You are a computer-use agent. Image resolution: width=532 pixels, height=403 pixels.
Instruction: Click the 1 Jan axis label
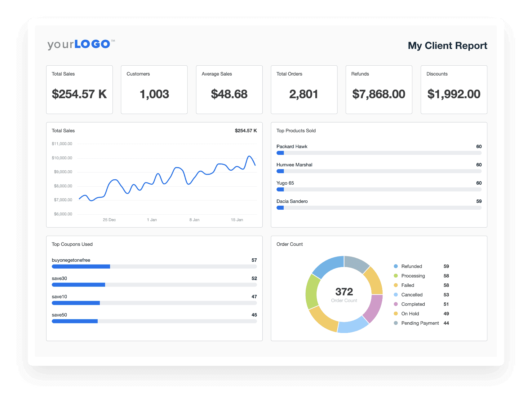tap(152, 220)
